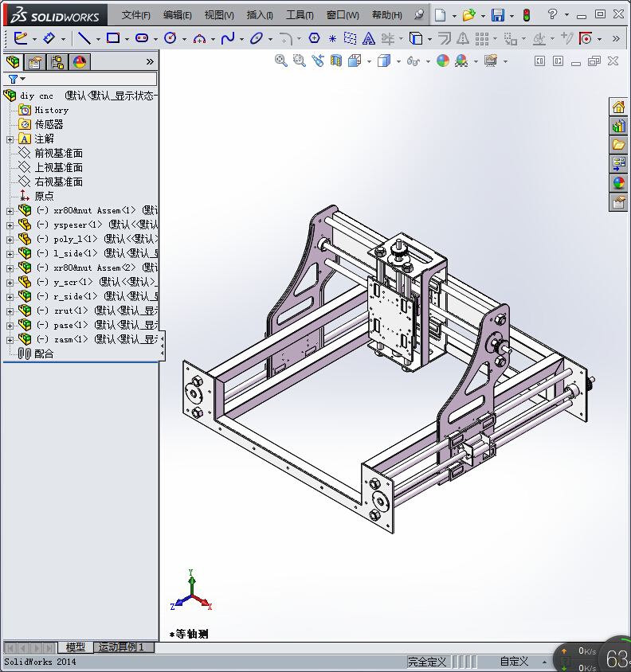
Task: Open the 文件(F) menu
Action: (136, 15)
